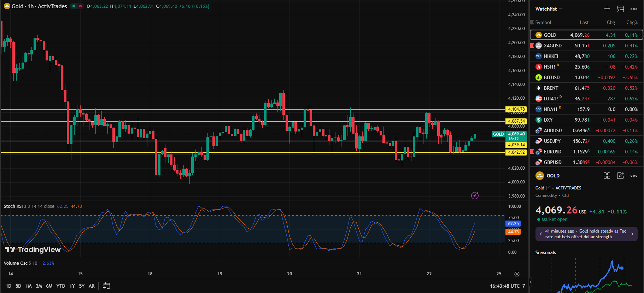This screenshot has height=293, width=644.
Task: Open the watchlist three-dot more menu
Action: [x=634, y=9]
